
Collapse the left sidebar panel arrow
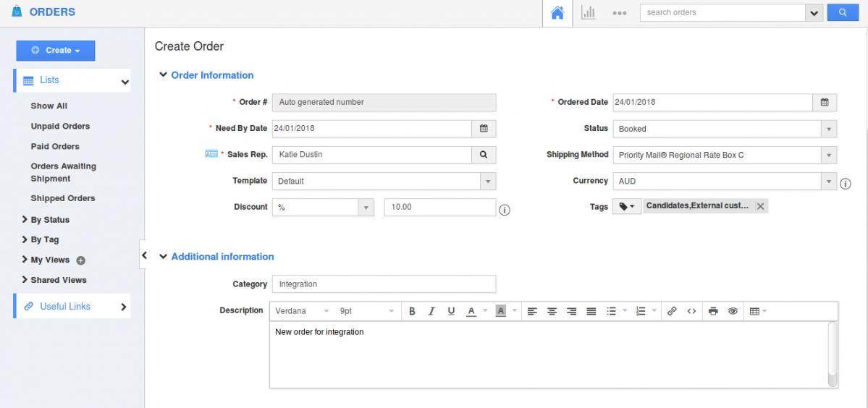(x=143, y=255)
